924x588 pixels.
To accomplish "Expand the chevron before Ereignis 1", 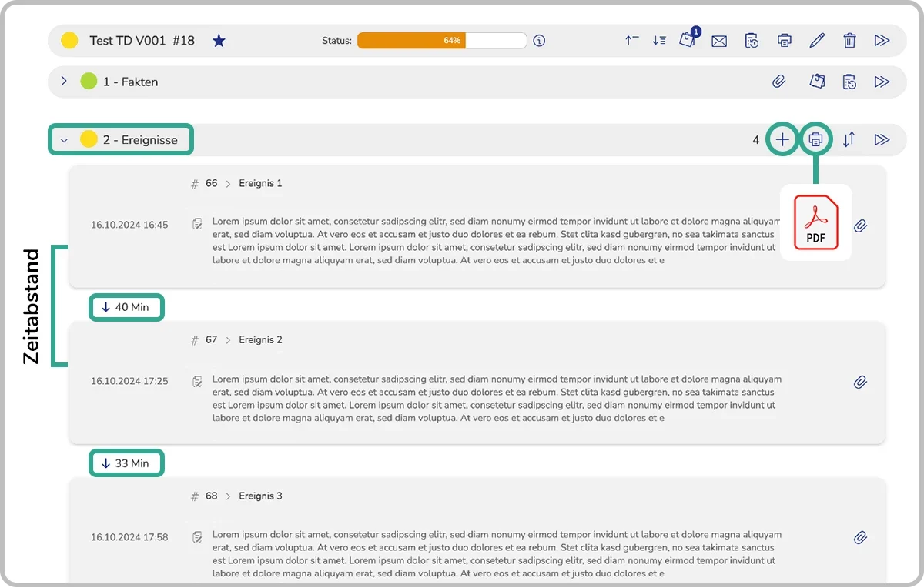I will pos(229,184).
